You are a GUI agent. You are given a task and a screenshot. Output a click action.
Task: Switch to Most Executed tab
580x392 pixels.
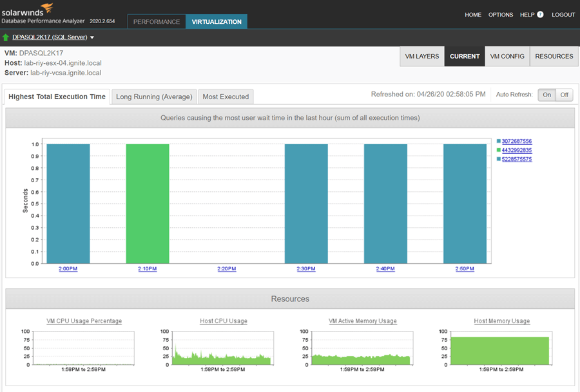click(226, 97)
